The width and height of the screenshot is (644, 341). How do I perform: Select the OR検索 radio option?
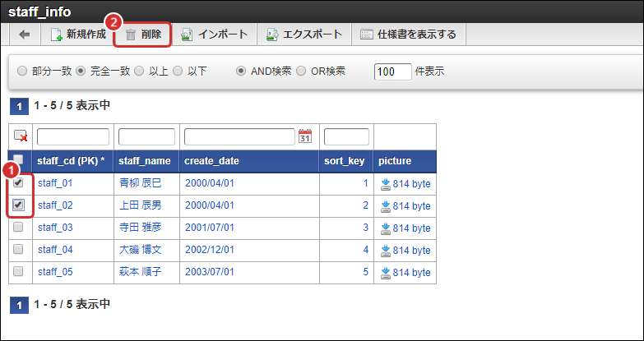click(301, 71)
